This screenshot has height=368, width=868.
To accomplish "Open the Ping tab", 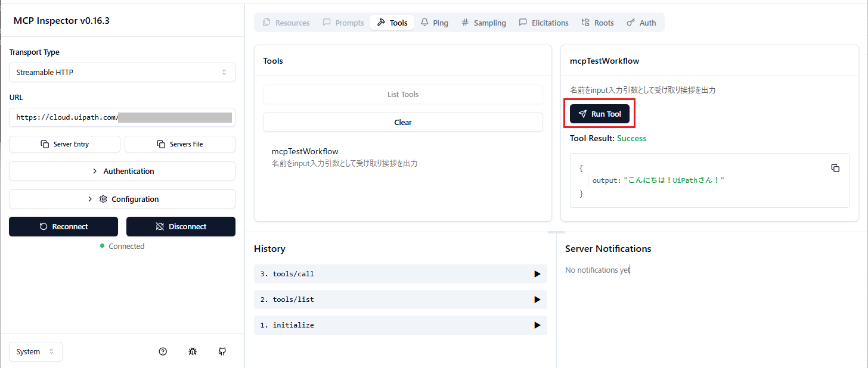I will [434, 23].
